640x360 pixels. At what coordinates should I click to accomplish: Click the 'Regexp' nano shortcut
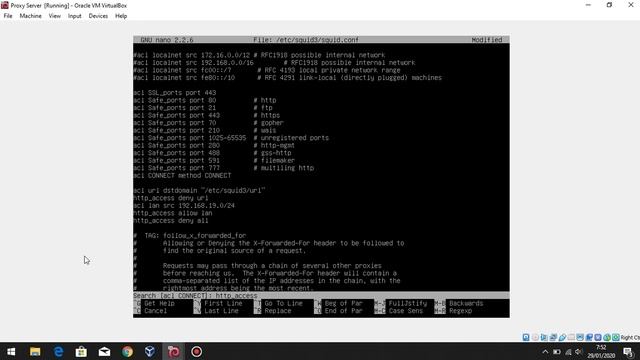(460, 311)
